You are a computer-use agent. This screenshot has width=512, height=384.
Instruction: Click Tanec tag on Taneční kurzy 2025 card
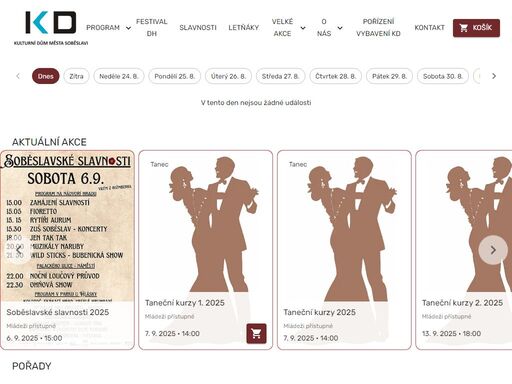click(x=298, y=164)
